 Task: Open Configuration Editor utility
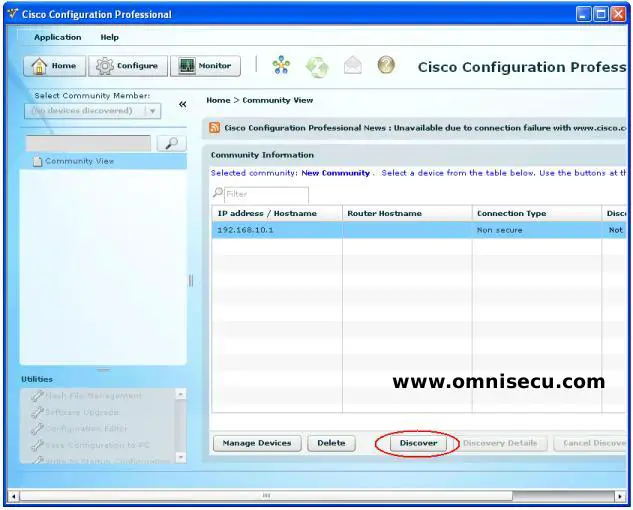coord(79,428)
